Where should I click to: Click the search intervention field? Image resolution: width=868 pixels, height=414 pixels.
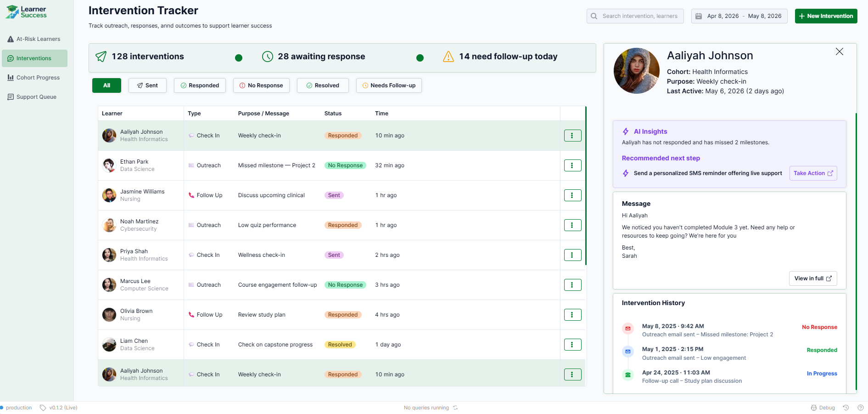635,16
